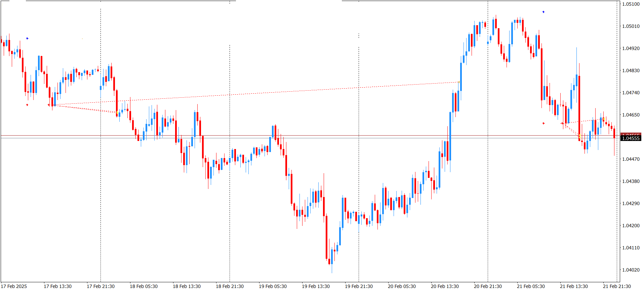Click the 21 Feb 21:30 time label
The height and width of the screenshot is (291, 644).
[x=617, y=286]
